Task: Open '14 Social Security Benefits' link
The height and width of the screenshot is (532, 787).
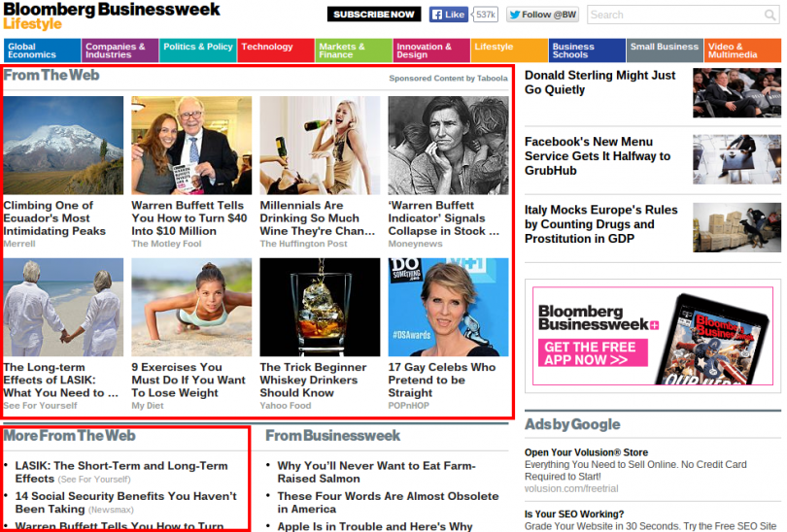Action: (126, 503)
